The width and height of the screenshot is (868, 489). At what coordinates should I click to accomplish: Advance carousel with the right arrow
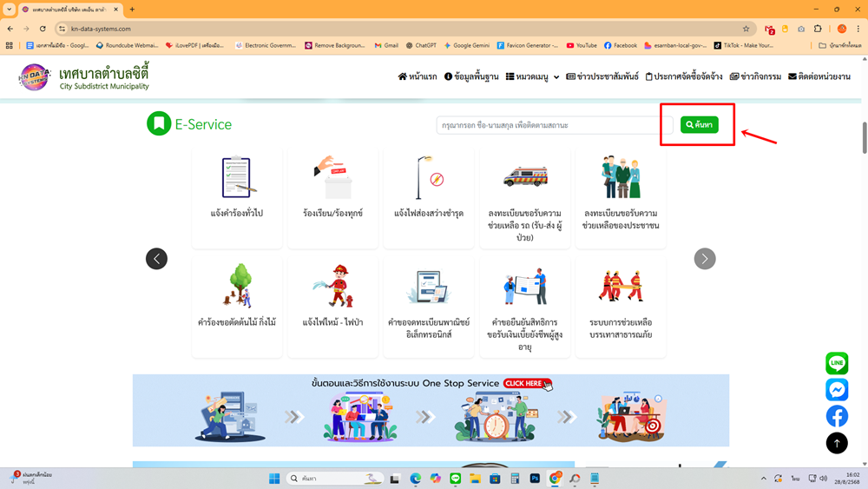[x=705, y=259]
